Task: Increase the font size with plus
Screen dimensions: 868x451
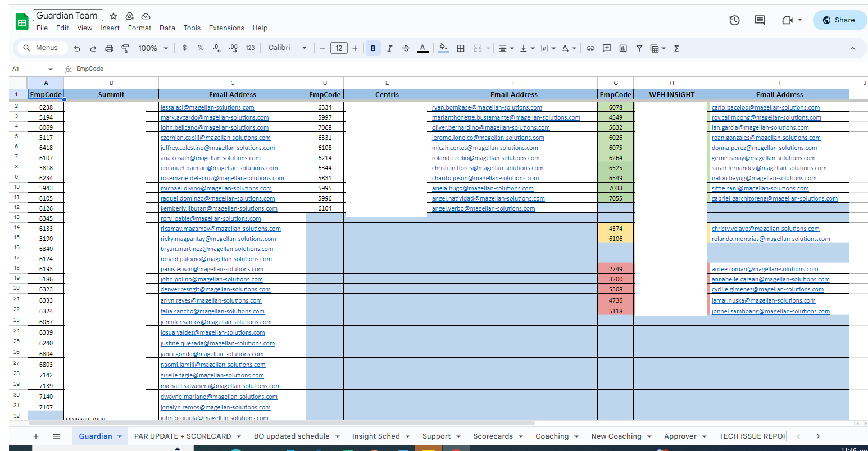Action: 355,48
